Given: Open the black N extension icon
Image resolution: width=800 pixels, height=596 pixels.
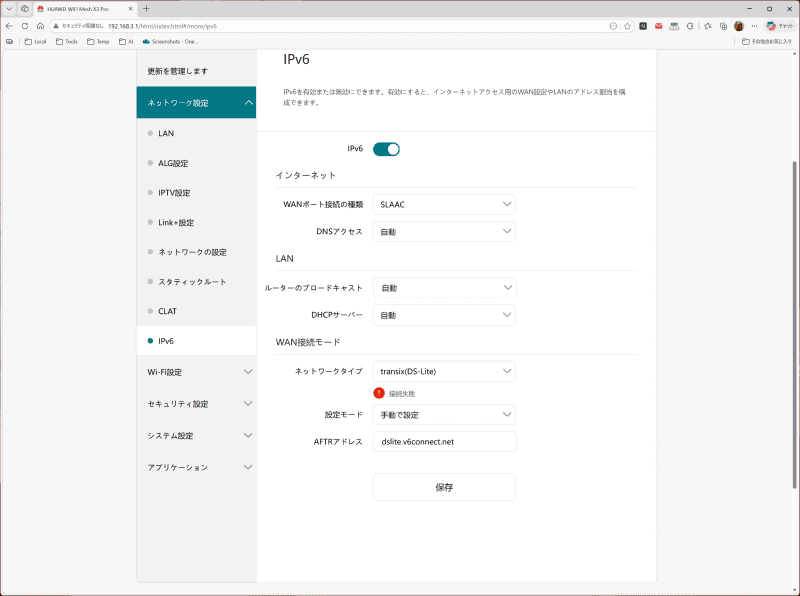Looking at the screenshot, I should click(x=643, y=26).
